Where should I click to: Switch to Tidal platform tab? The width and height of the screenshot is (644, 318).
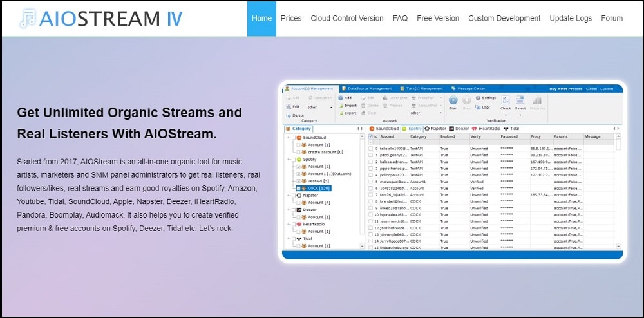511,129
